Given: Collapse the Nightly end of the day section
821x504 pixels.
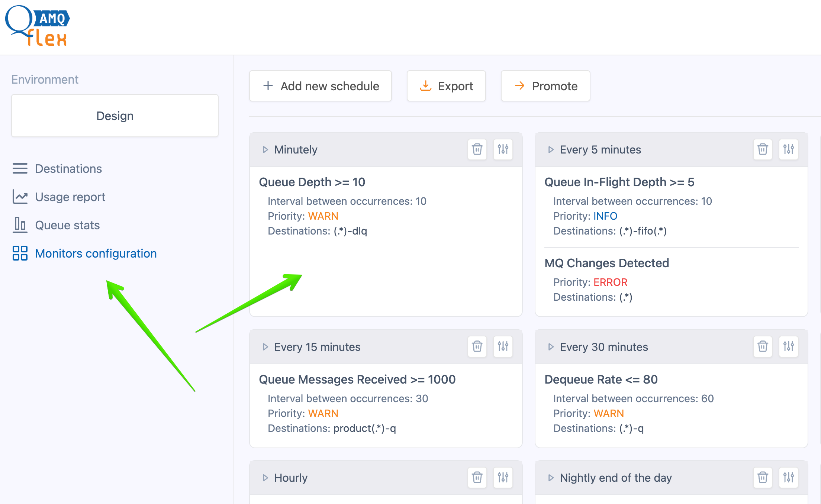Looking at the screenshot, I should pyautogui.click(x=551, y=478).
